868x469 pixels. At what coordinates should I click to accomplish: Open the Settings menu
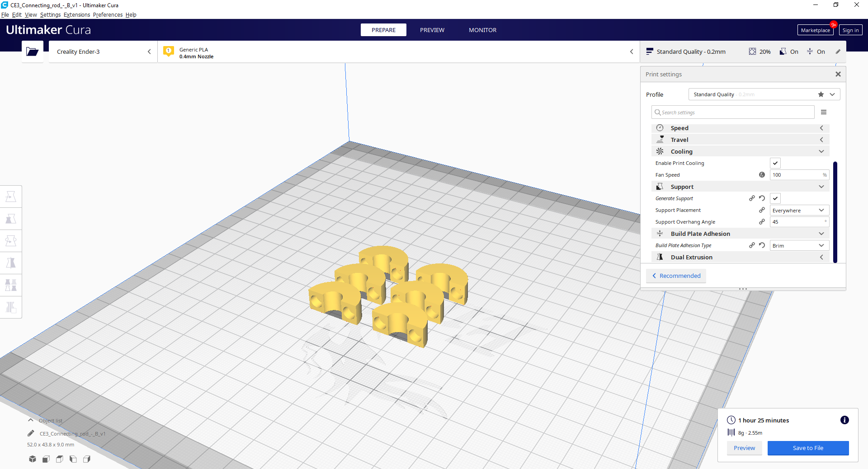pyautogui.click(x=50, y=14)
